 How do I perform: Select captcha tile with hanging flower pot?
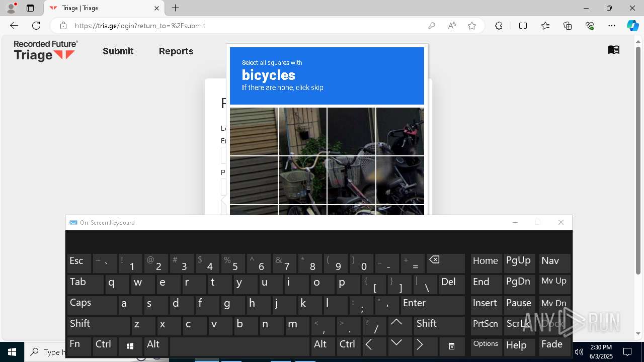click(302, 131)
